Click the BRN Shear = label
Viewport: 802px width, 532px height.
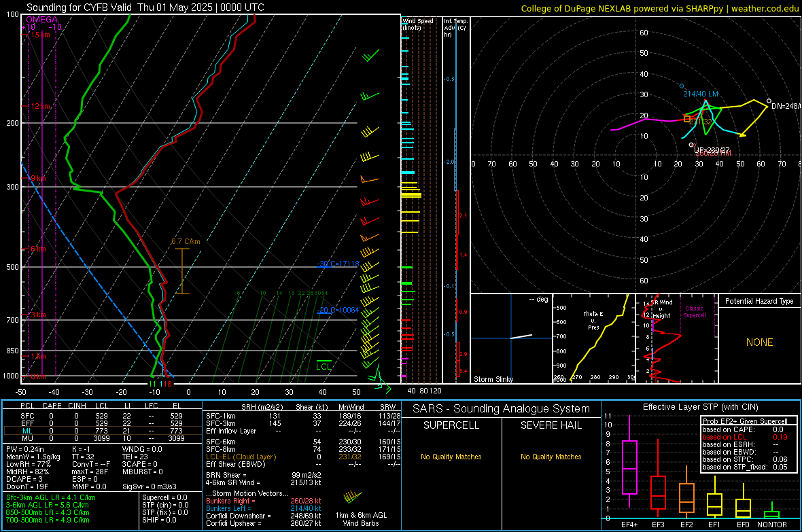click(226, 475)
